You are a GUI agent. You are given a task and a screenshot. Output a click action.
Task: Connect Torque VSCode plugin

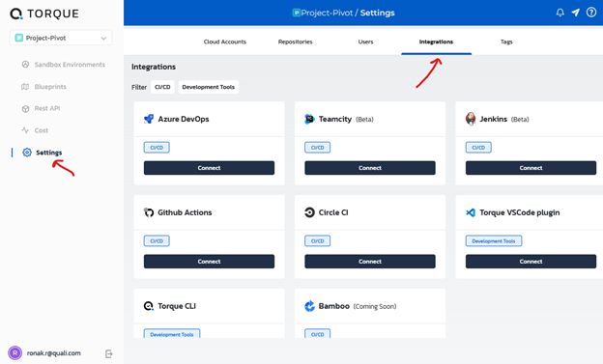[x=531, y=262]
